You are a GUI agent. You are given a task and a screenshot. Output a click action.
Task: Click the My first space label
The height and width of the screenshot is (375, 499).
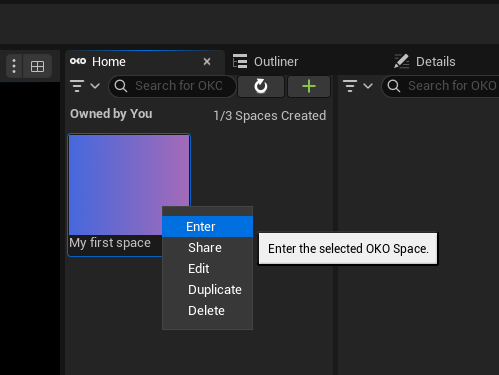pos(110,243)
